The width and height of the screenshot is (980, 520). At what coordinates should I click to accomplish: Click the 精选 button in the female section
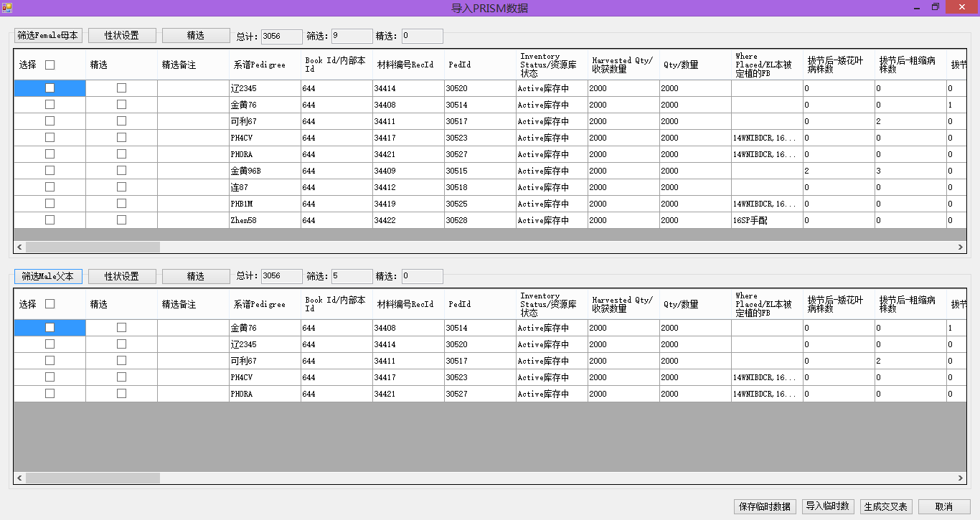[x=196, y=36]
